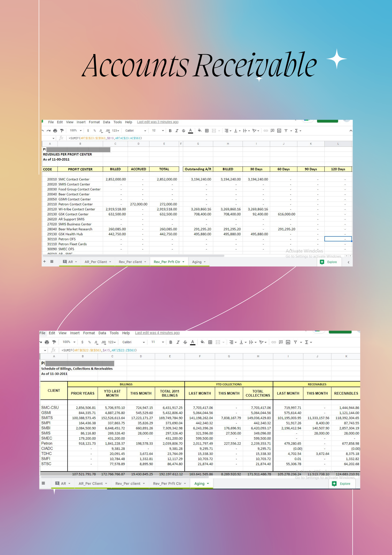Open zoom 100% dropdown in the lower spreadsheet
392x555 pixels.
coord(69,342)
